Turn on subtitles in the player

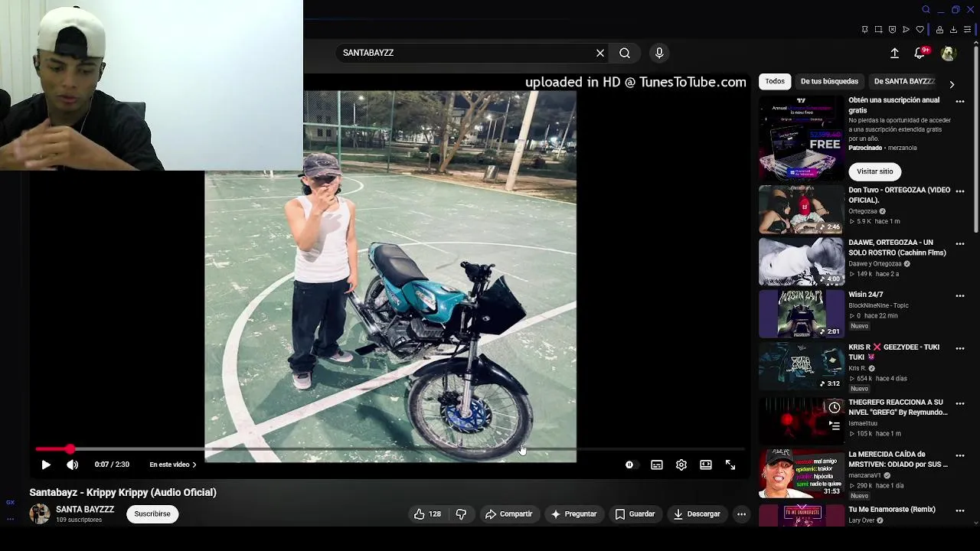point(657,465)
